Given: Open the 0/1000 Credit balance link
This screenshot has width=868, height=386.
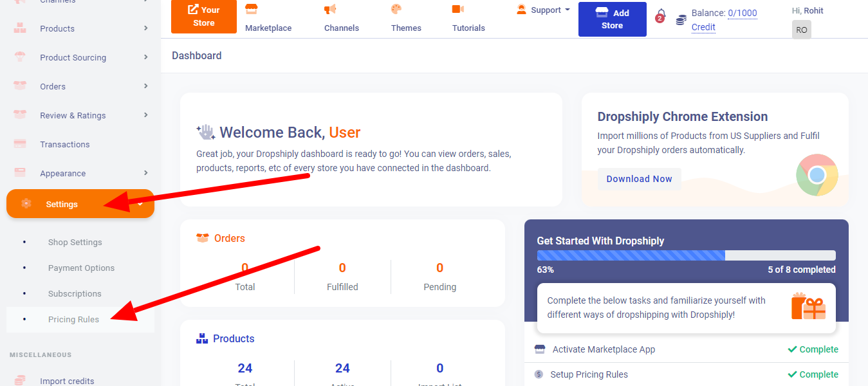Looking at the screenshot, I should click(725, 20).
